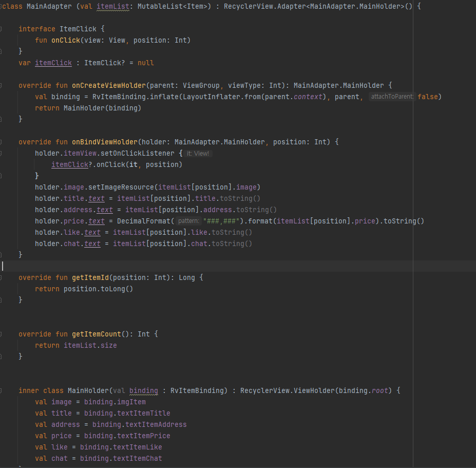
Task: Click the size property after itemList
Action: [109, 346]
